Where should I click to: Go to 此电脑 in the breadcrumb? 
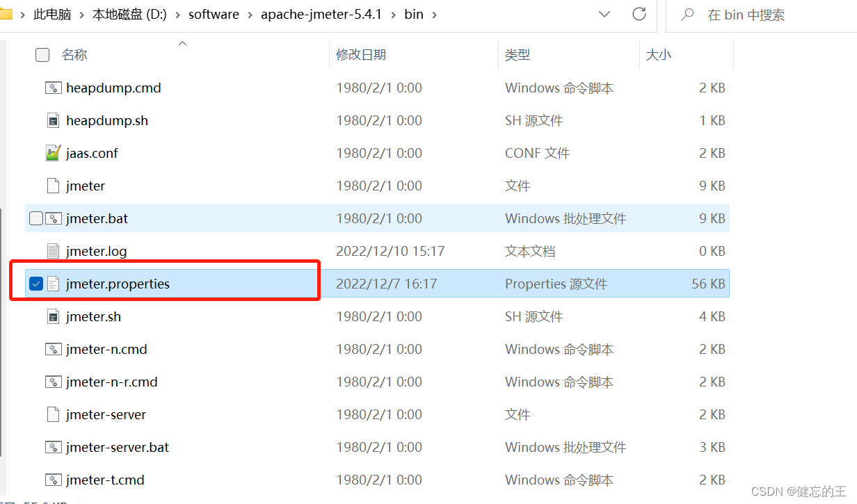52,14
